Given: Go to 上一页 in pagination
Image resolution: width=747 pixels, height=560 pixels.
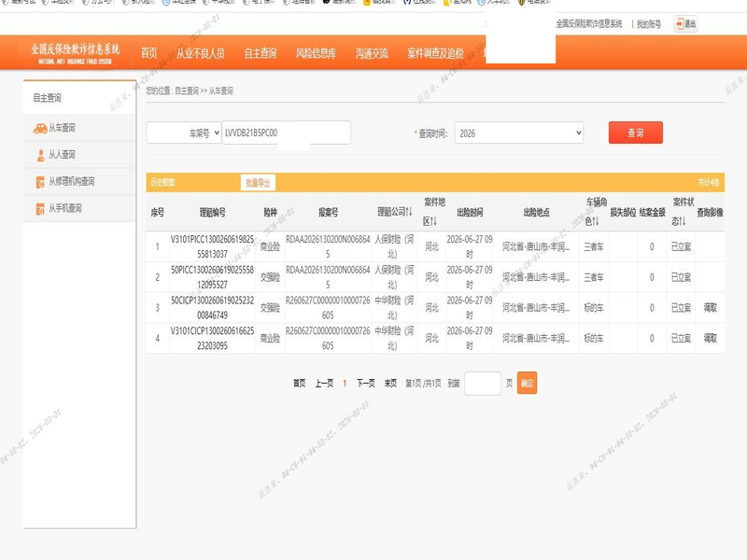Looking at the screenshot, I should pos(324,384).
